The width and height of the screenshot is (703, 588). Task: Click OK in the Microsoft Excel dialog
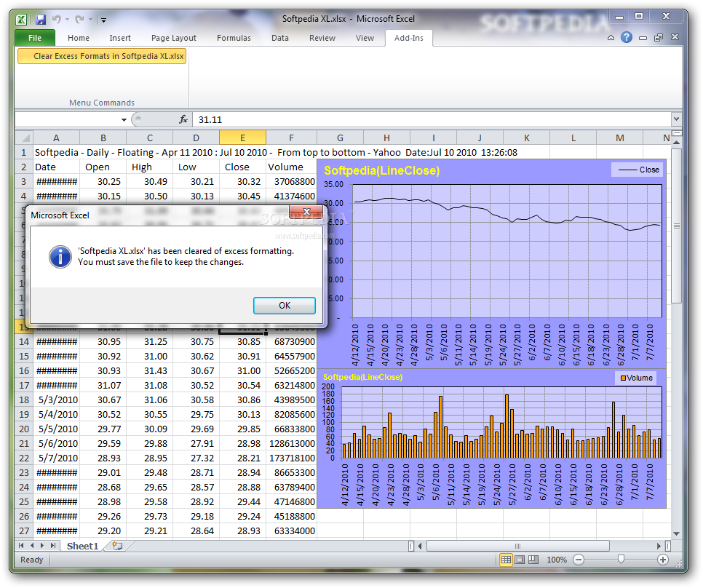[x=285, y=305]
